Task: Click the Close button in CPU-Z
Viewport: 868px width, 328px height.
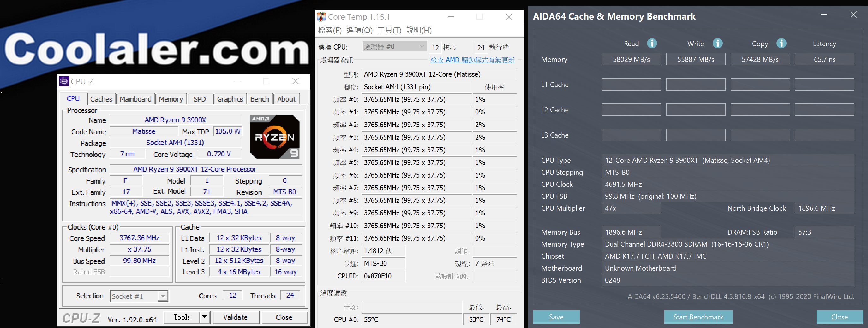Action: 284,317
